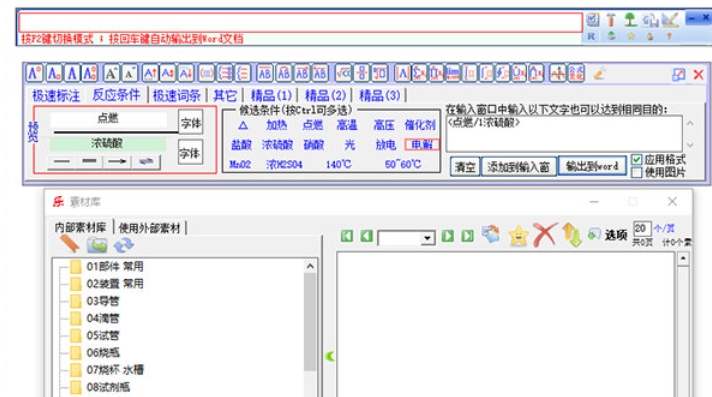The image size is (712, 397).
Task: Click the green folder open icon
Action: tap(97, 245)
